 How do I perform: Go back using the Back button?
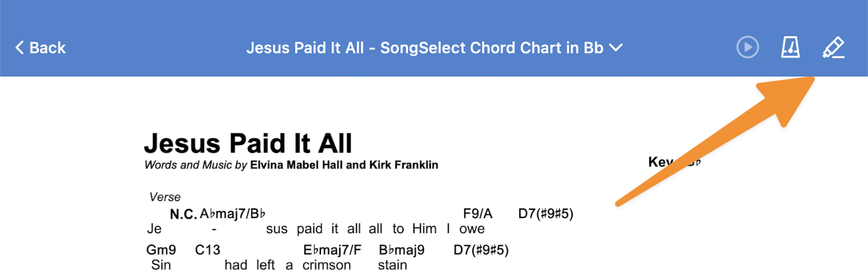40,47
